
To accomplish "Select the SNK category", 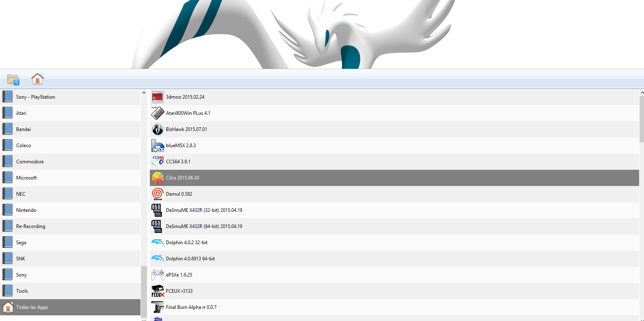I will [70, 259].
